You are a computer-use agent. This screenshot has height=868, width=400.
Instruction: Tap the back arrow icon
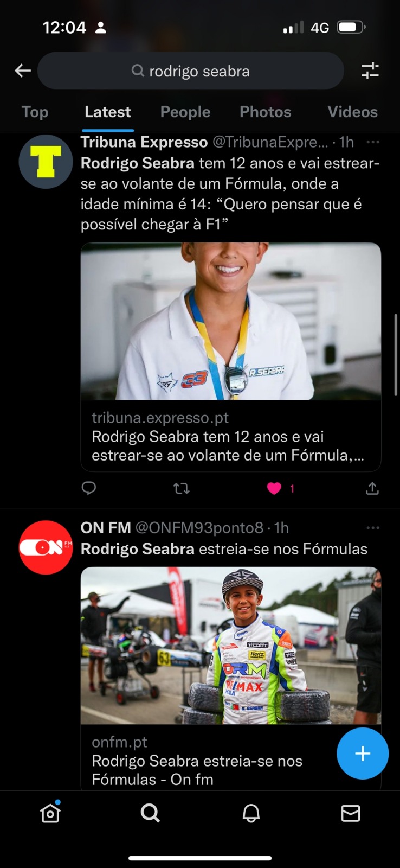pos(23,71)
